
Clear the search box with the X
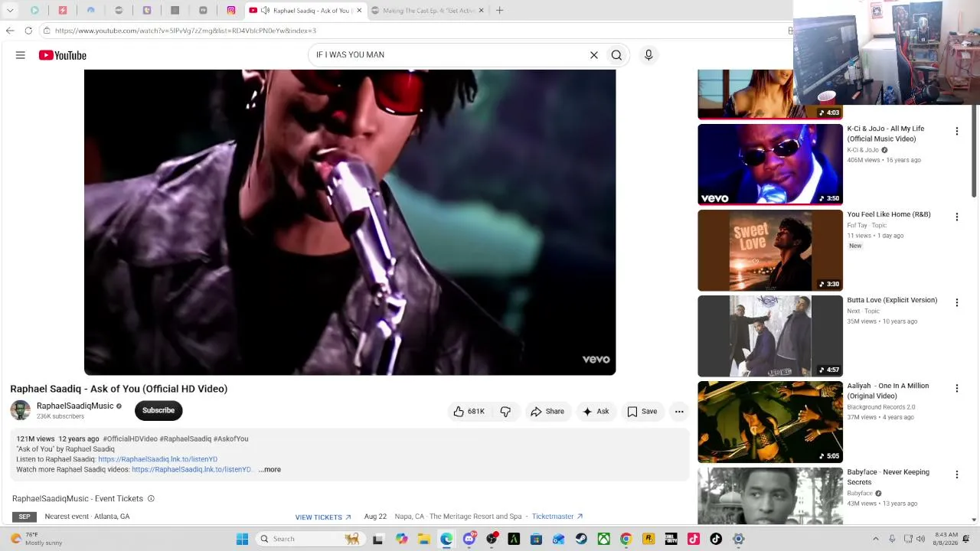pyautogui.click(x=593, y=55)
